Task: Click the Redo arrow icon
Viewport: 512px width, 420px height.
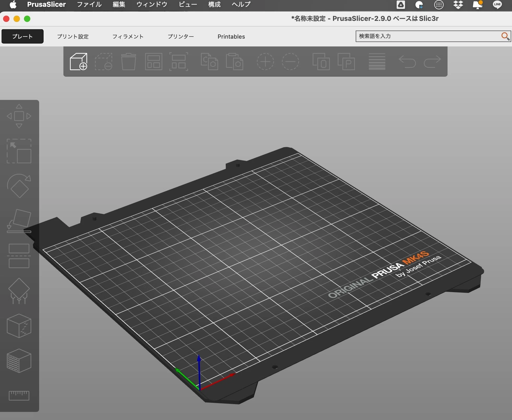Action: pos(432,62)
